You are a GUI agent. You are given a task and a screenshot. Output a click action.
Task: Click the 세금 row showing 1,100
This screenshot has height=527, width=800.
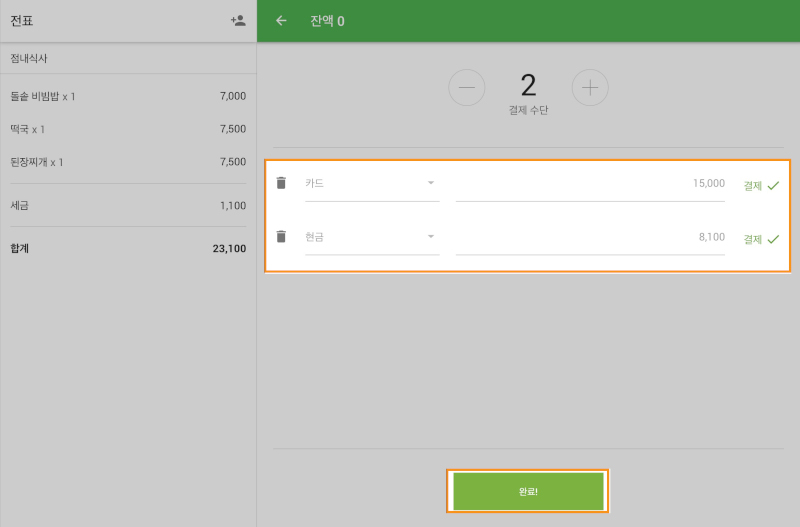127,205
